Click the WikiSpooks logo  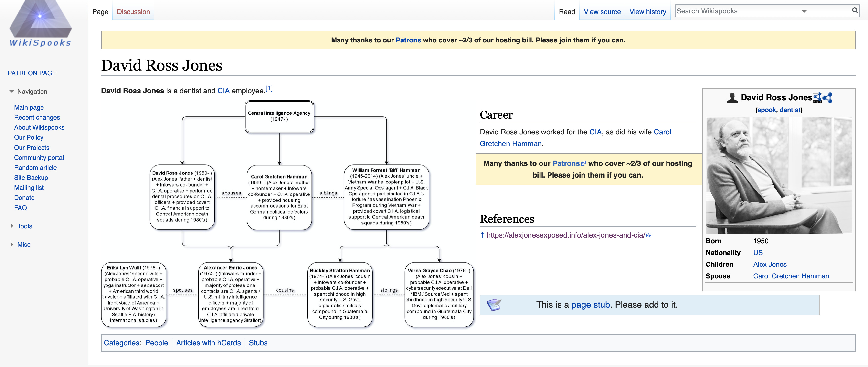point(40,24)
